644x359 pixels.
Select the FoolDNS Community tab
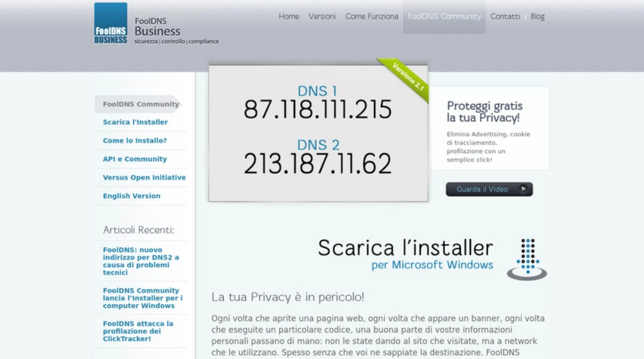point(444,17)
